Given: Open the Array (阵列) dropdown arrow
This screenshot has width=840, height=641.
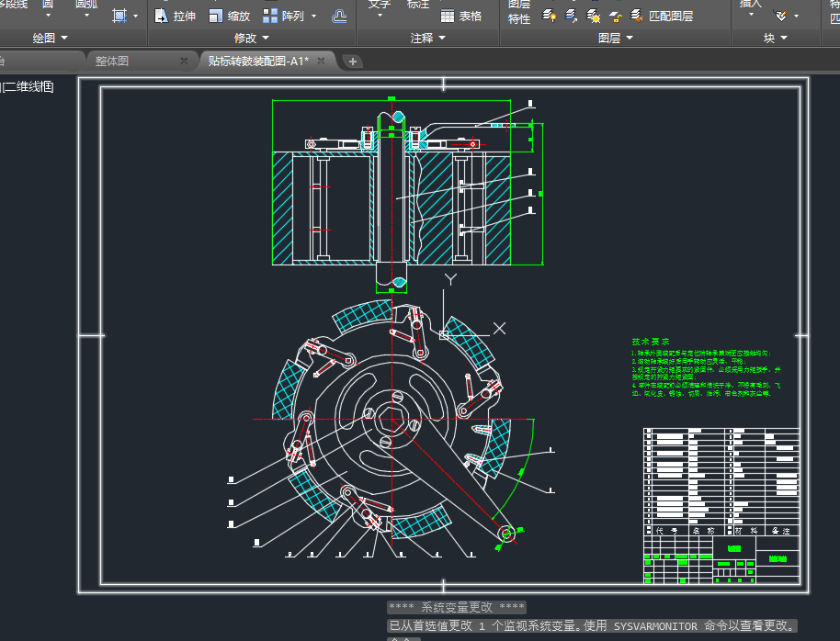Looking at the screenshot, I should click(314, 16).
